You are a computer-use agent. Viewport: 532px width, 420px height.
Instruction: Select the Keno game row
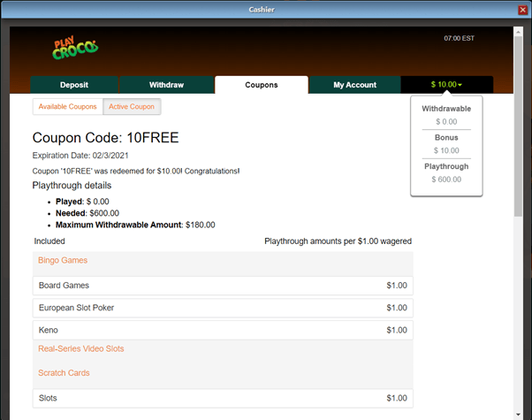tap(223, 330)
